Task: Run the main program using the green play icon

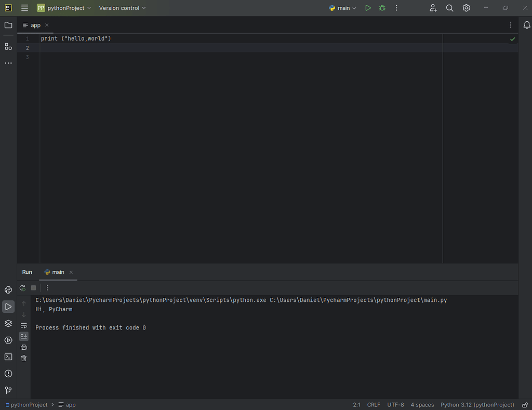Action: coord(368,8)
